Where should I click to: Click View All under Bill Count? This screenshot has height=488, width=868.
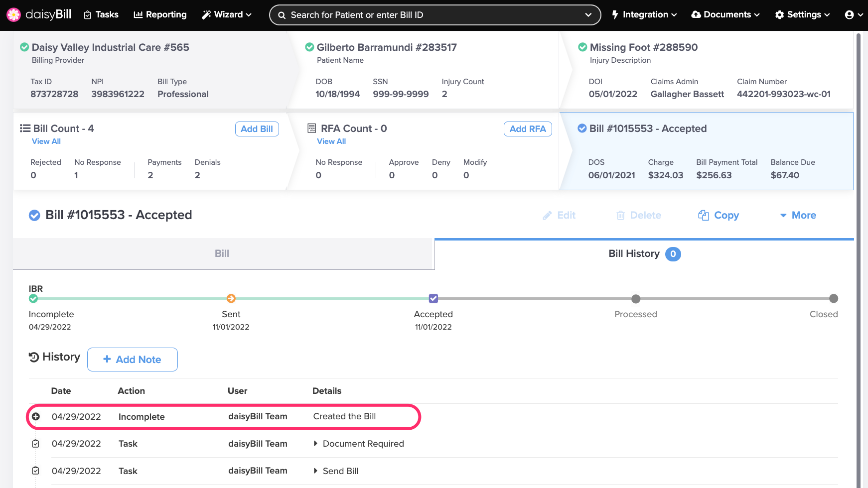[x=46, y=141]
